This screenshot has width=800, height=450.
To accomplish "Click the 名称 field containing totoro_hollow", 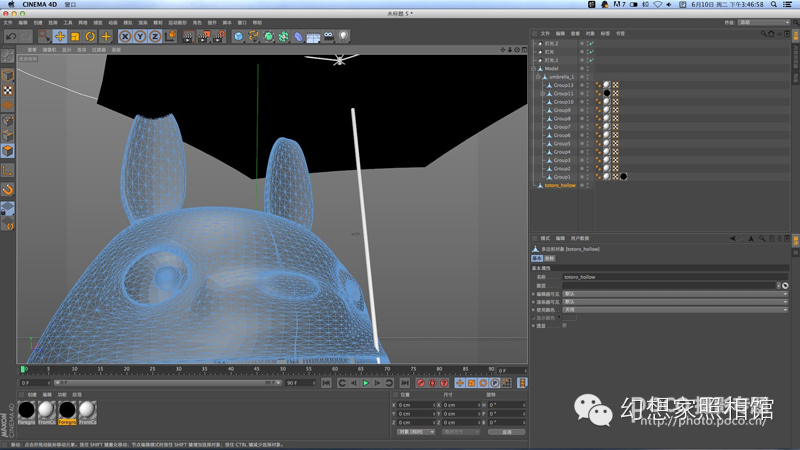I will tap(675, 277).
